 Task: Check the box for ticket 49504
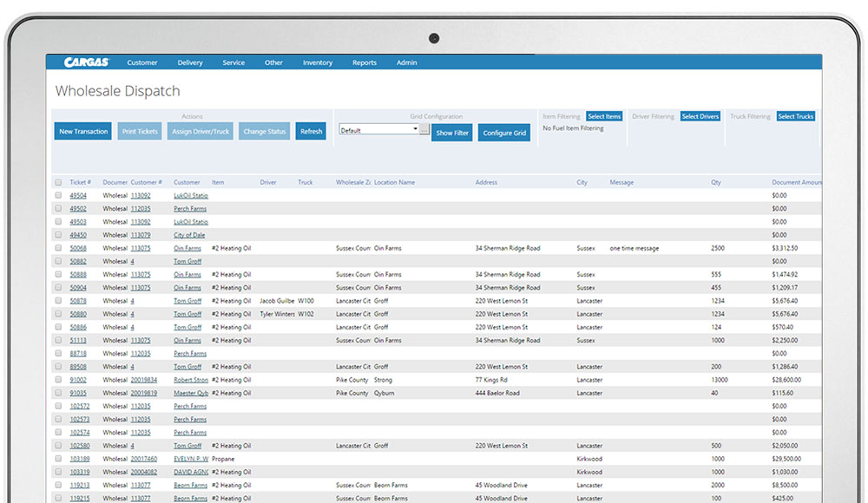(x=58, y=195)
